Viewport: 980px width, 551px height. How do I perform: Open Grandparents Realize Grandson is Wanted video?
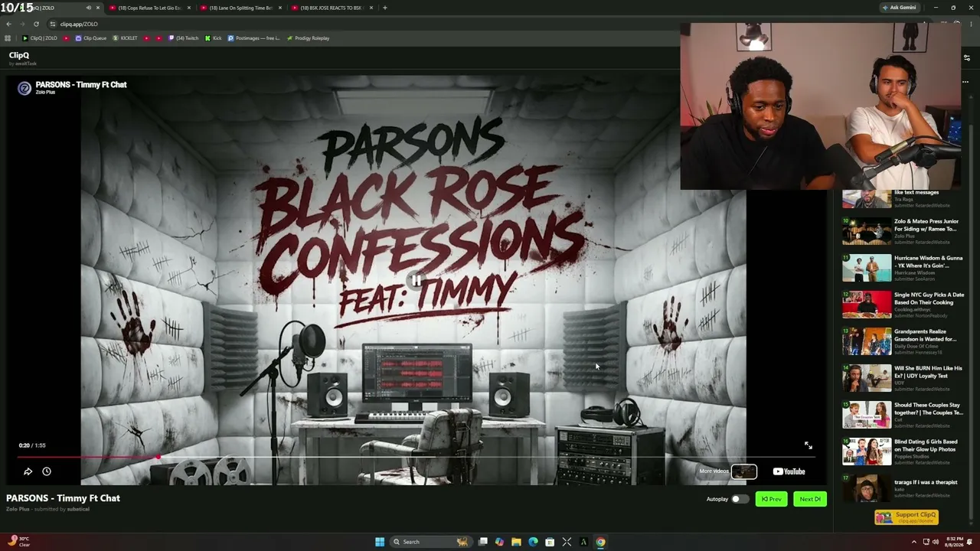click(x=903, y=341)
